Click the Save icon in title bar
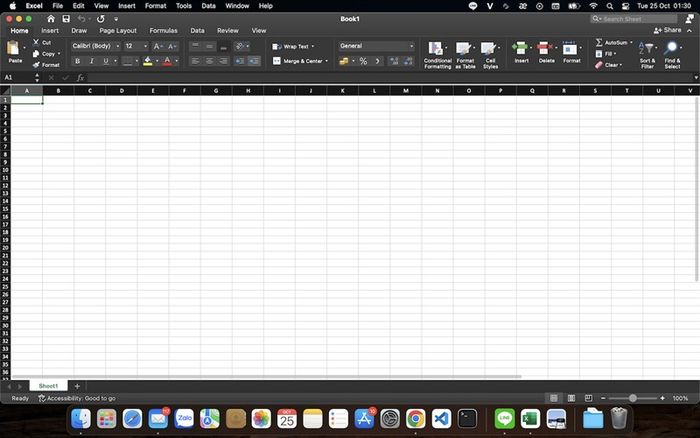 click(66, 19)
